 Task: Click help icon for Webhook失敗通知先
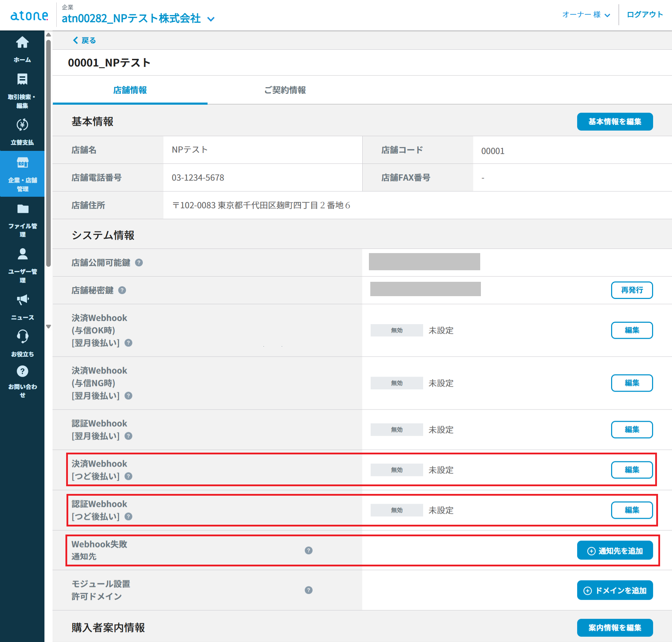(308, 550)
